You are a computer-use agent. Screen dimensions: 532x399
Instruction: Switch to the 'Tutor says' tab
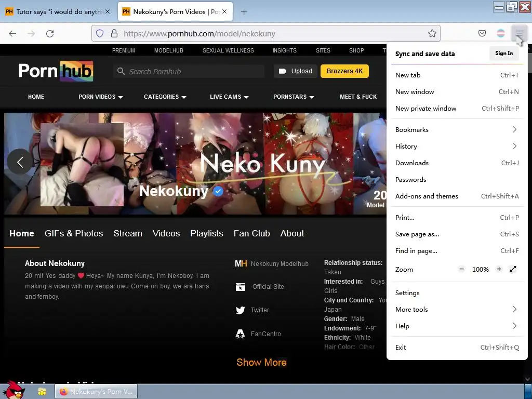[x=58, y=12]
